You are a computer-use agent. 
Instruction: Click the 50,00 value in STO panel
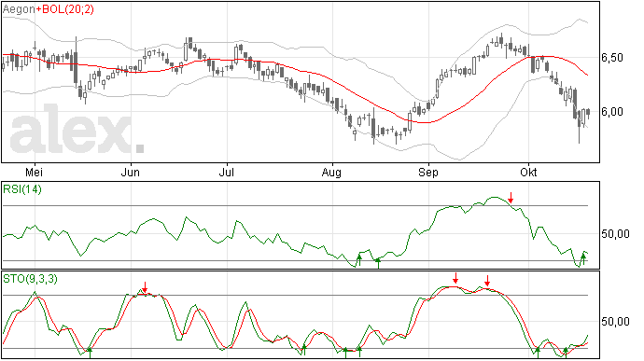(615, 322)
